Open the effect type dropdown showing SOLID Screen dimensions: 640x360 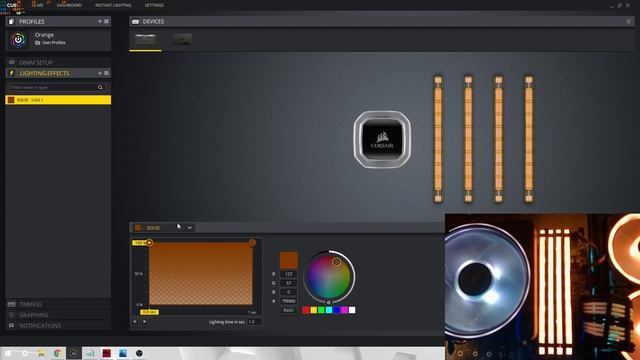tap(163, 227)
